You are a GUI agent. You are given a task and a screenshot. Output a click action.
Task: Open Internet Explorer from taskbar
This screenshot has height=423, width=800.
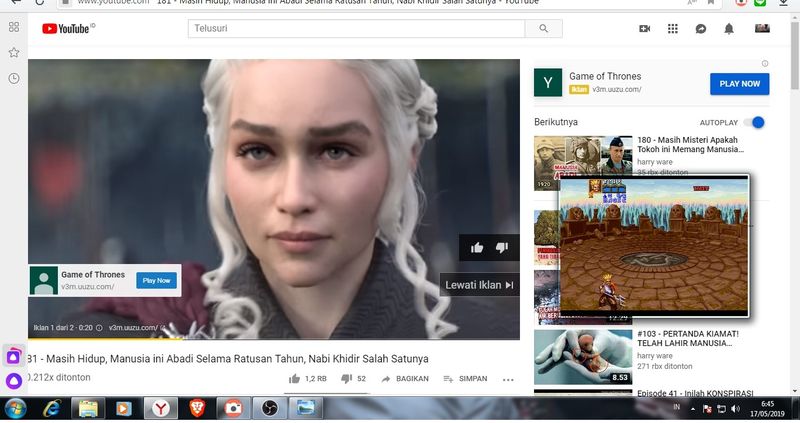[52, 409]
